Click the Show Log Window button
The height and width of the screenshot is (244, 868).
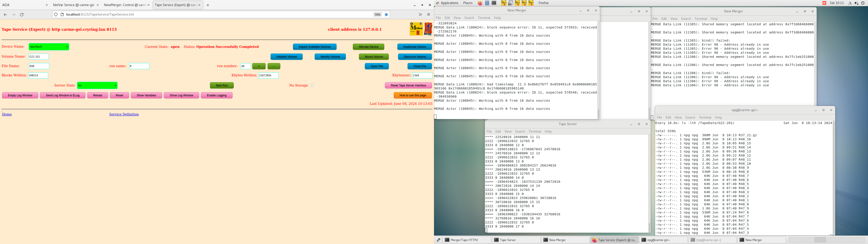[x=181, y=95]
